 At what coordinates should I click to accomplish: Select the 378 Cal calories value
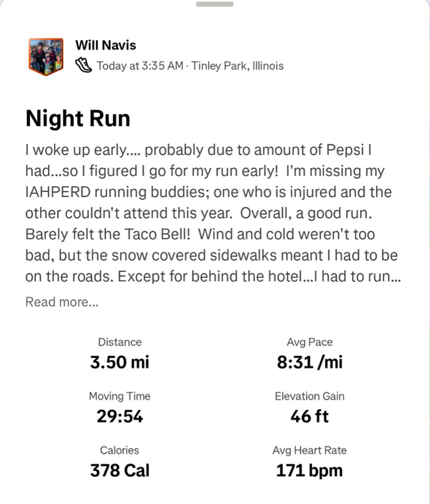click(x=120, y=470)
